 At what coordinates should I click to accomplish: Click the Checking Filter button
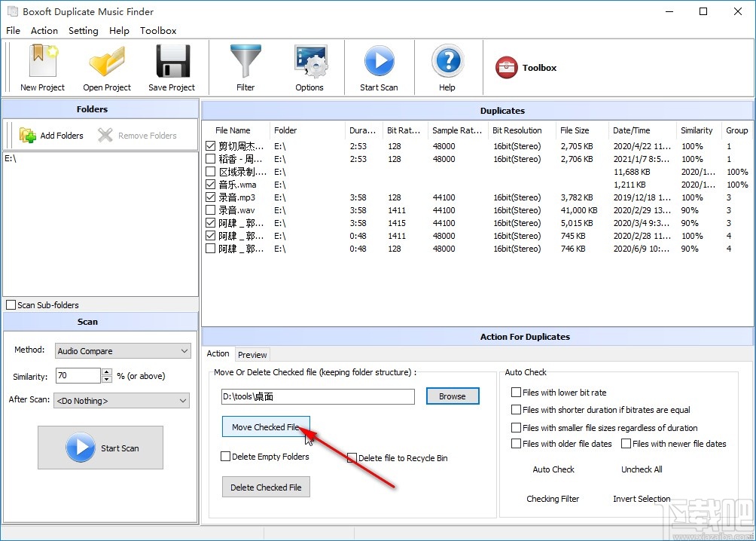tap(553, 499)
